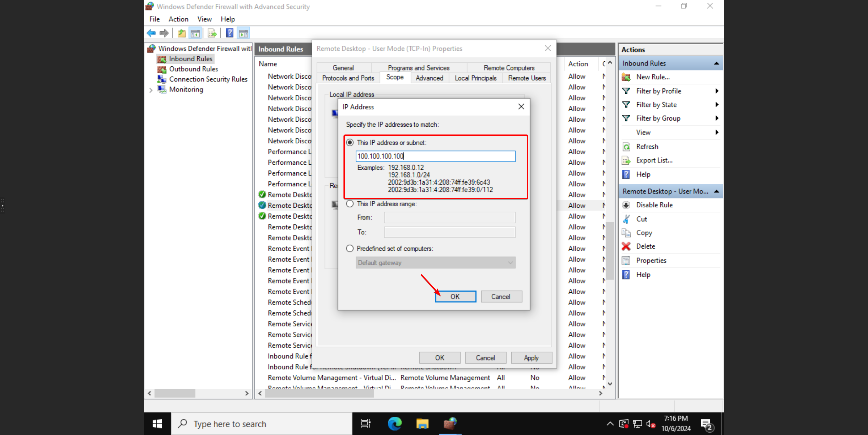Expand the Filter by Profile submenu arrow
This screenshot has width=868, height=435.
coord(717,91)
